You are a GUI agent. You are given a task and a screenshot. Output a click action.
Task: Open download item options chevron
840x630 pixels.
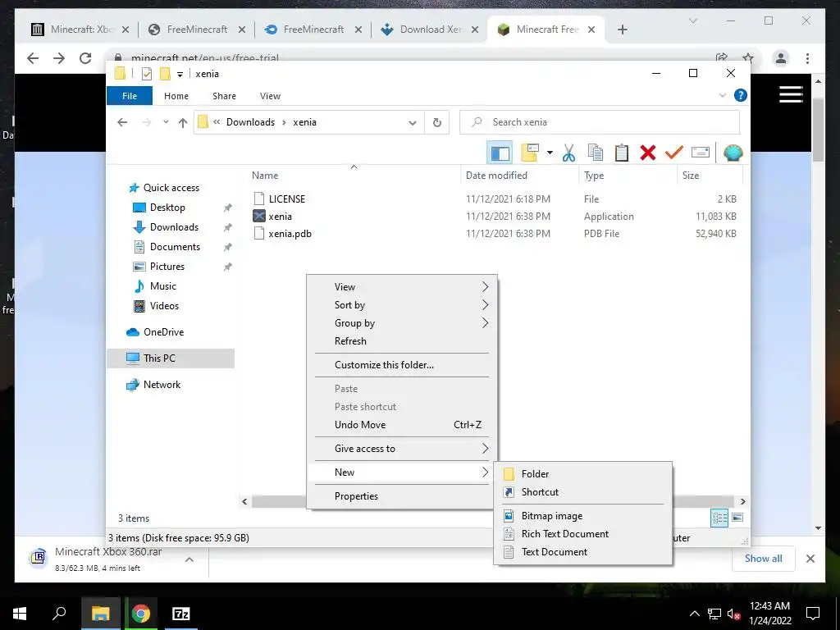tap(189, 559)
